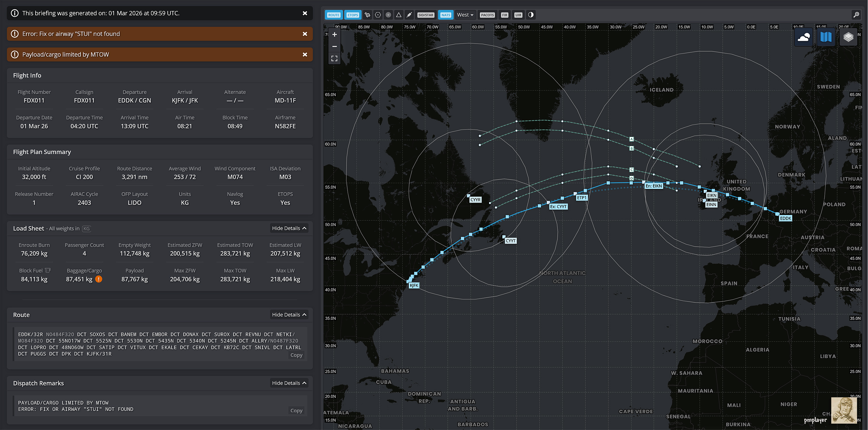
Task: Enter fullscreen map view
Action: tap(334, 59)
